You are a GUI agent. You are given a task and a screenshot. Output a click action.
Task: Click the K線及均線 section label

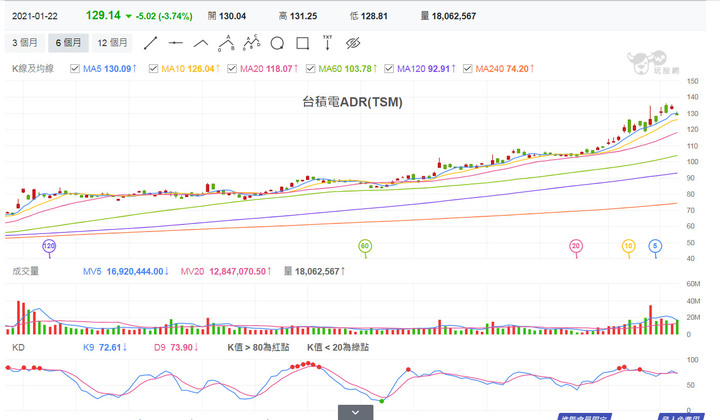pyautogui.click(x=33, y=68)
